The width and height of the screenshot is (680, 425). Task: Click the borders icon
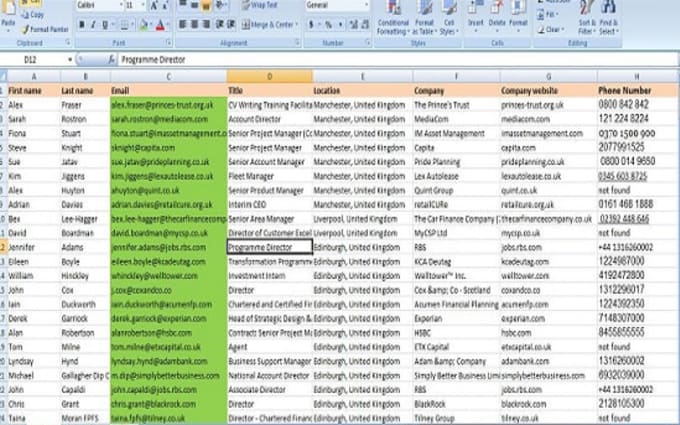click(124, 25)
